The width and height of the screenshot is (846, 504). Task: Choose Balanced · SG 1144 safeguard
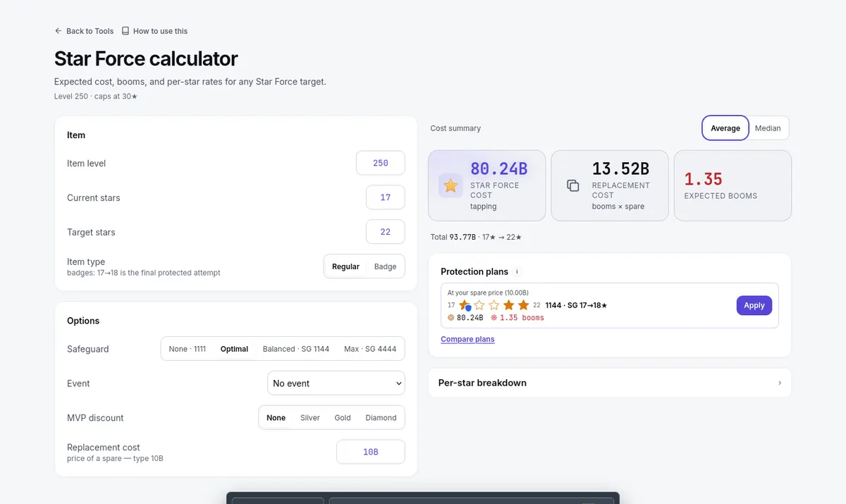[296, 349]
